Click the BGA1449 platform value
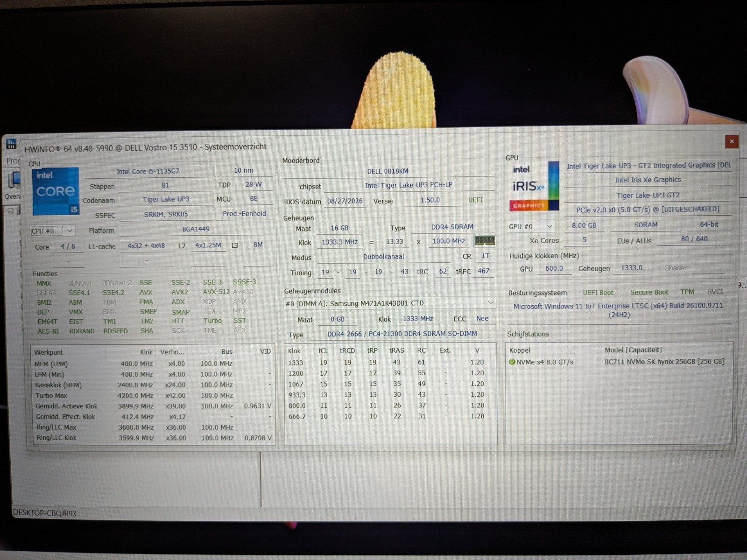 click(x=196, y=229)
